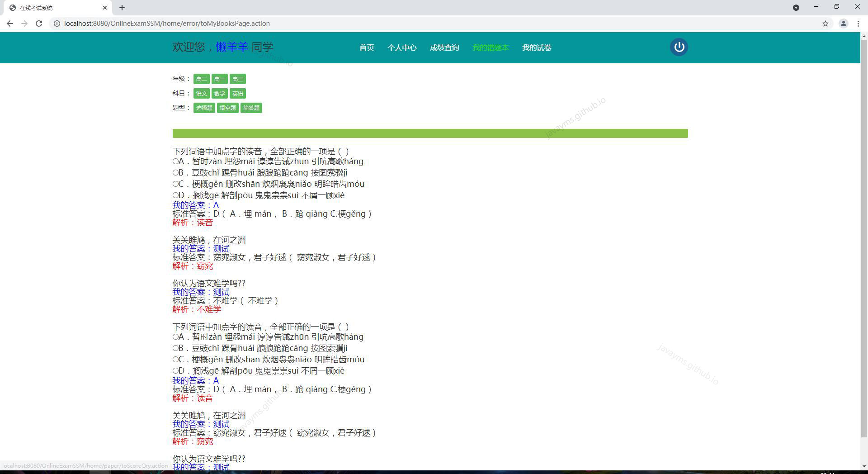Screen dimensions: 868x474
Task: View site information icon in address bar
Action: [x=57, y=24]
